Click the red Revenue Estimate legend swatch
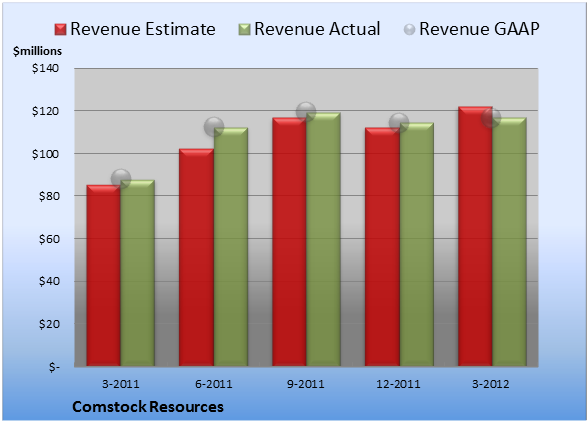 60,30
